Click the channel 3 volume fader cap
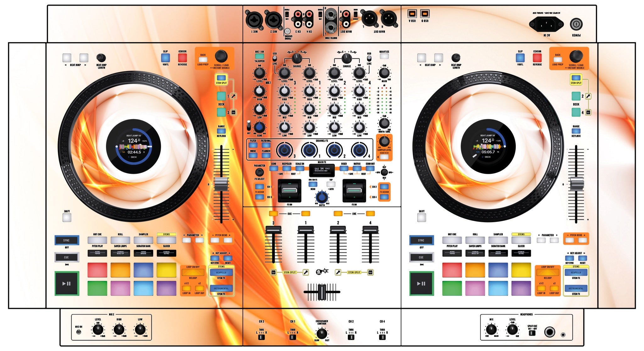This screenshot has width=644, height=351. (273, 230)
